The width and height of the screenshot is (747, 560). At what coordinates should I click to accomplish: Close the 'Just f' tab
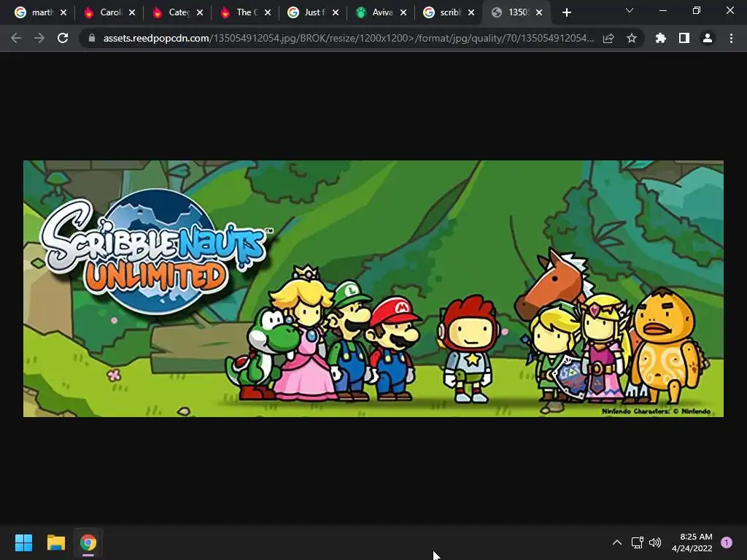pyautogui.click(x=336, y=12)
